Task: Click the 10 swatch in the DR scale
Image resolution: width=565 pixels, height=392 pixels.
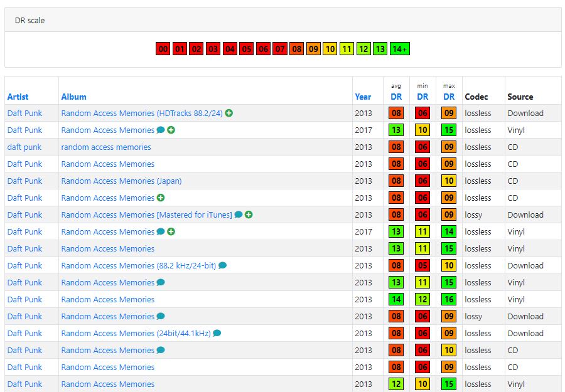Action: (330, 48)
